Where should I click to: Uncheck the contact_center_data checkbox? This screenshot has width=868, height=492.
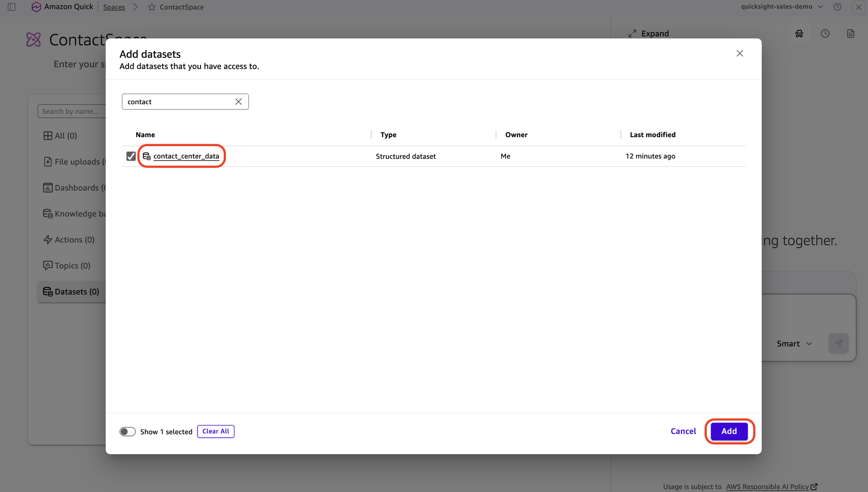click(131, 156)
